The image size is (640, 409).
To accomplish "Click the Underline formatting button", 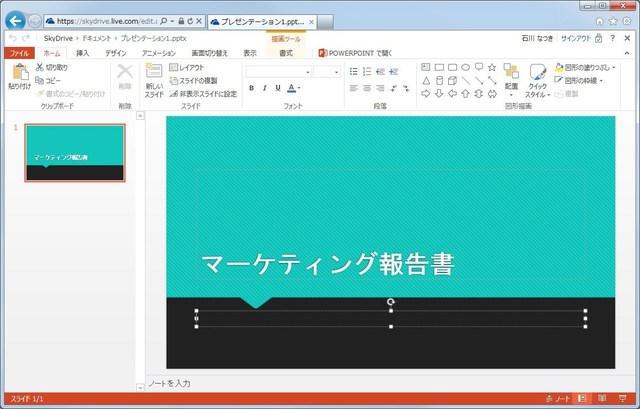I will click(x=277, y=88).
